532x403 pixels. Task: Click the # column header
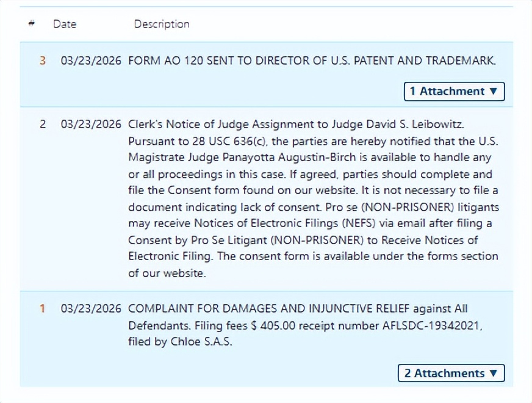[x=31, y=24]
